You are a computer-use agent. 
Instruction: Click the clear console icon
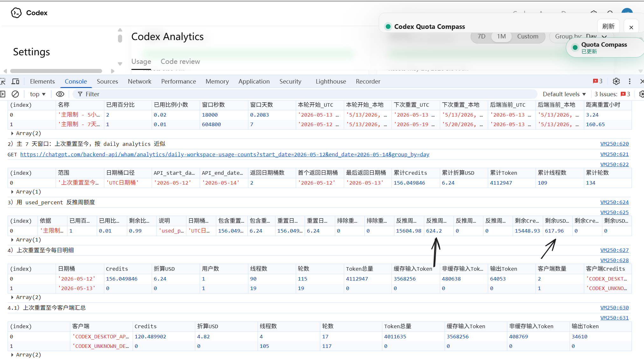15,94
